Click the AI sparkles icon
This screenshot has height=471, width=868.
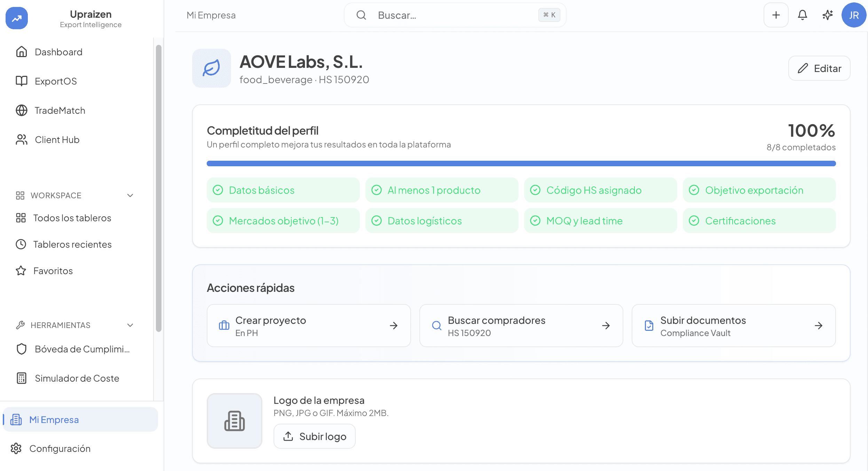click(x=827, y=15)
